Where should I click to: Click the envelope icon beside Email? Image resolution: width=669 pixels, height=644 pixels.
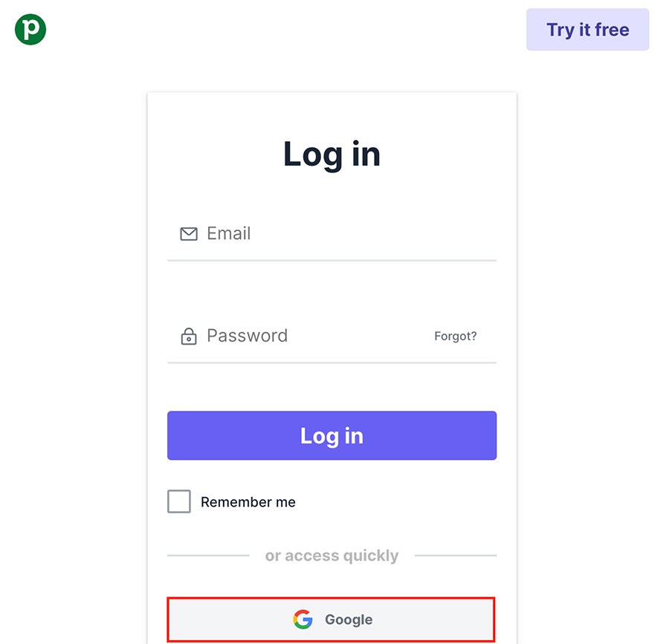pyautogui.click(x=187, y=233)
